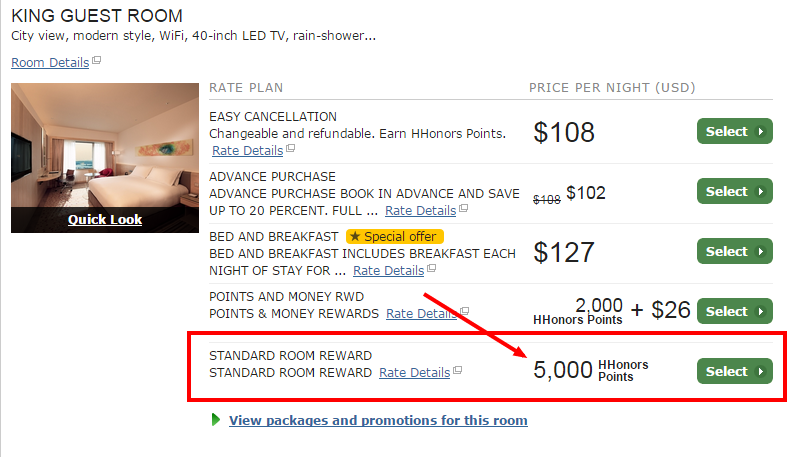Open Easy Cancellation Rate Details link
Screen dimensions: 808x457
(x=247, y=150)
